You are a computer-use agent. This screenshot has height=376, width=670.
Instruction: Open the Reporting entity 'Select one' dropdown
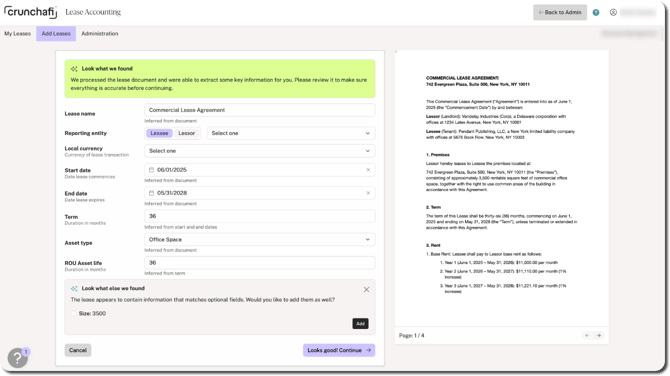click(291, 133)
